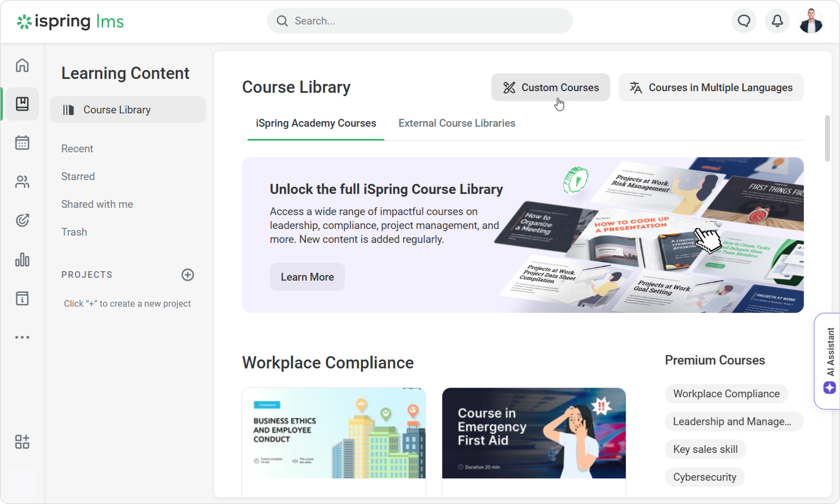Open the Starred section
Screen dimensions: 840x504
coord(78,176)
